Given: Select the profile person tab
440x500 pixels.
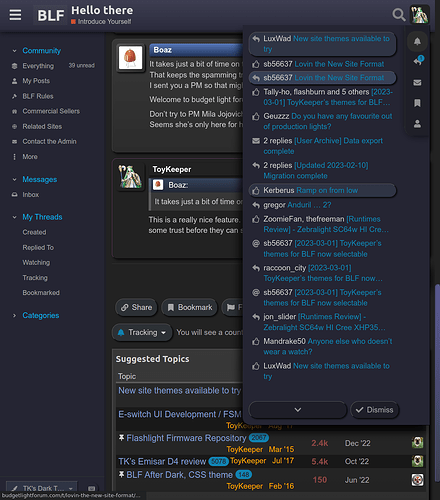Looking at the screenshot, I should pyautogui.click(x=417, y=124).
